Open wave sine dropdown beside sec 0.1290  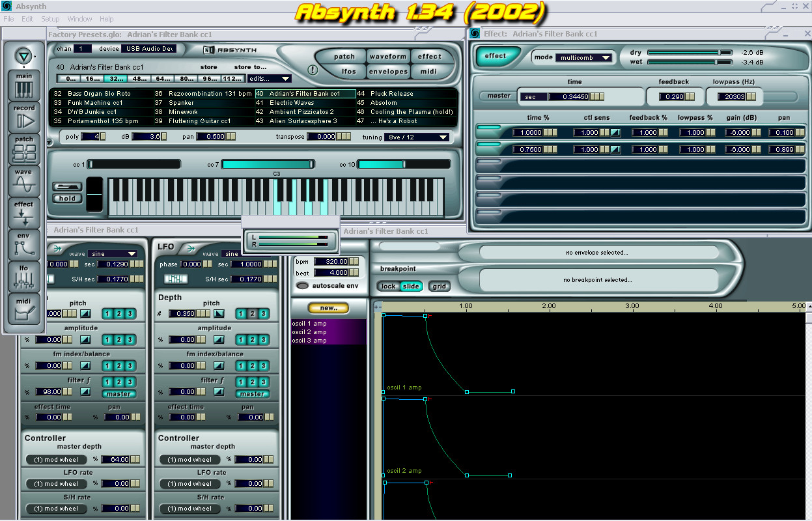click(x=112, y=254)
